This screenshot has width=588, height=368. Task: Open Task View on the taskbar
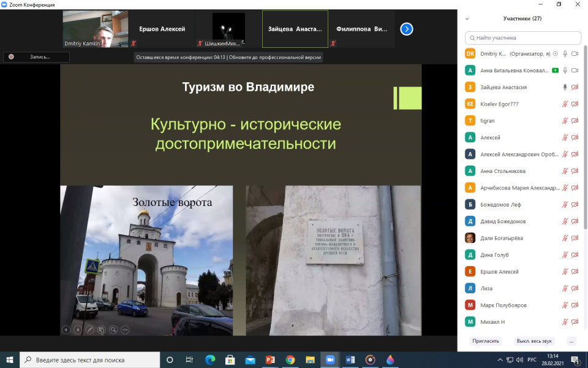(189, 360)
